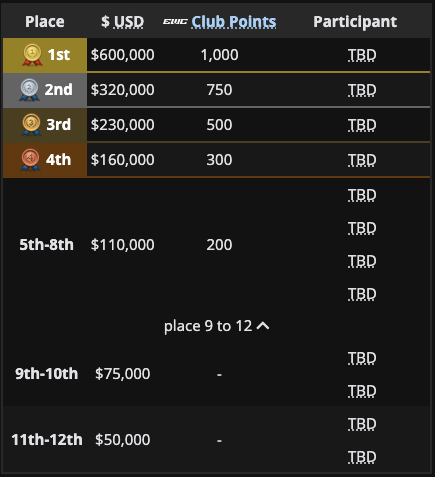Click the gold 1st place medal icon
The height and width of the screenshot is (477, 435).
click(32, 55)
